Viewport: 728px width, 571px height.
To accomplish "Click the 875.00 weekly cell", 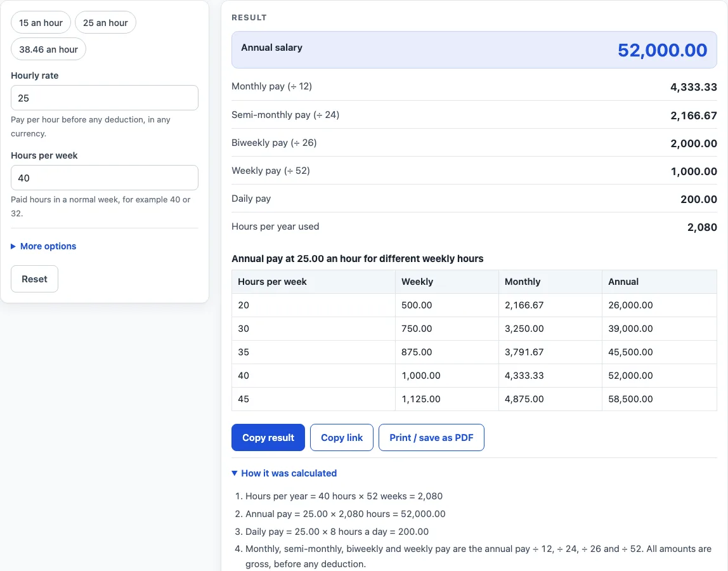I will click(446, 352).
